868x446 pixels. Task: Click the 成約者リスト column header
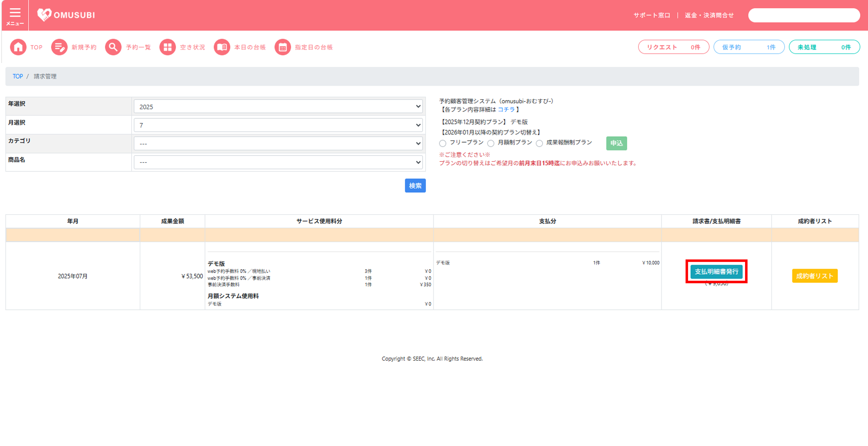click(x=815, y=221)
